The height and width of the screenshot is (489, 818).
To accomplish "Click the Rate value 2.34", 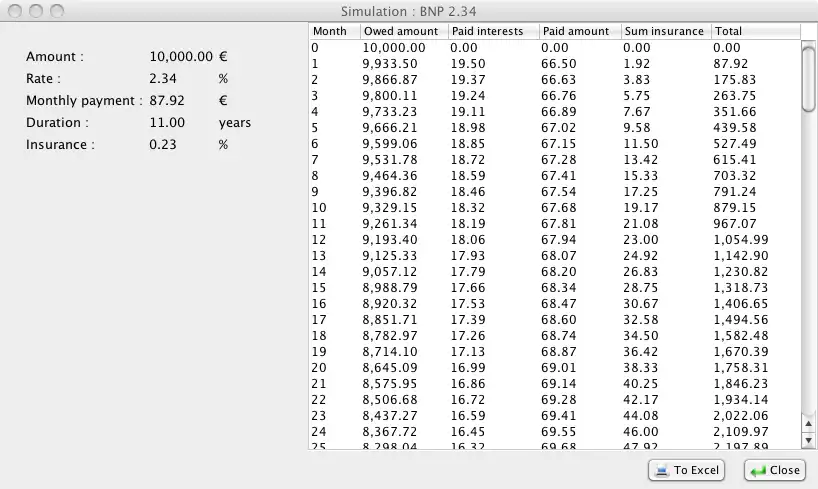I will [x=163, y=78].
